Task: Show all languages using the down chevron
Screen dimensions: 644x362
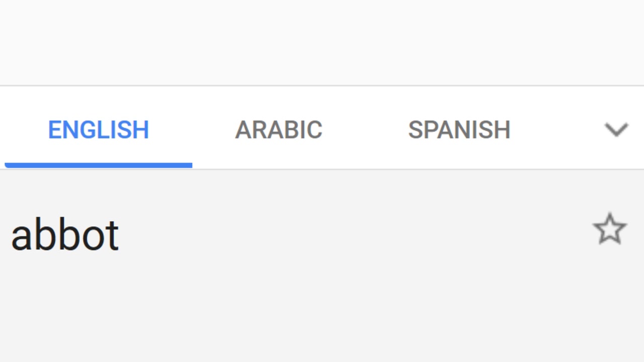Action: (x=616, y=130)
